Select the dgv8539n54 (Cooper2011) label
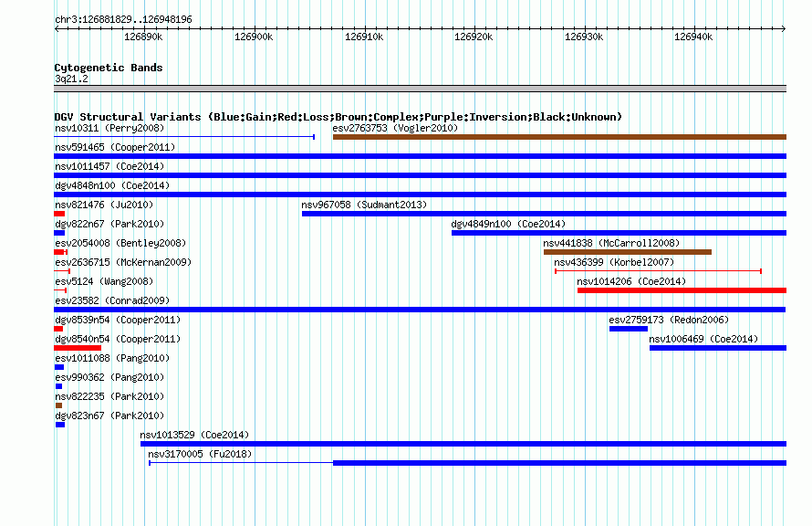The width and height of the screenshot is (812, 526). pos(118,320)
